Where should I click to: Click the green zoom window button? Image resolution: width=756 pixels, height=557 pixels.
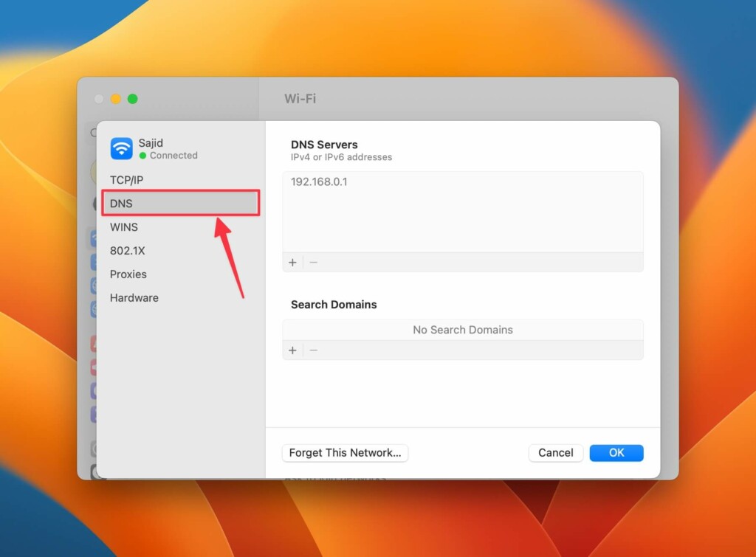[133, 99]
